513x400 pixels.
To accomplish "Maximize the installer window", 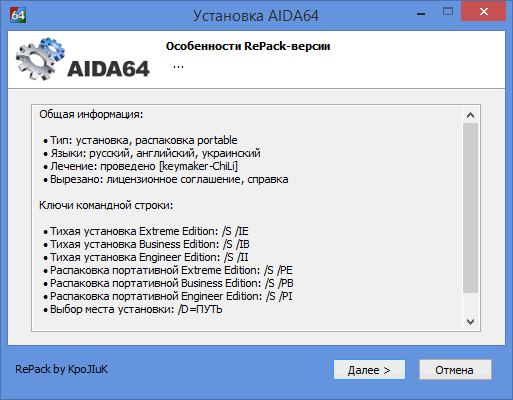I will coord(448,12).
